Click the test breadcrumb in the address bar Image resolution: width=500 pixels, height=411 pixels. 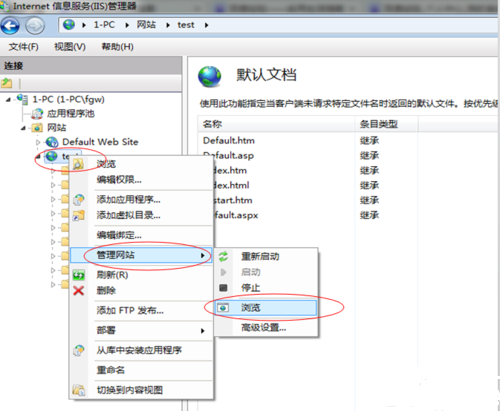[x=186, y=25]
